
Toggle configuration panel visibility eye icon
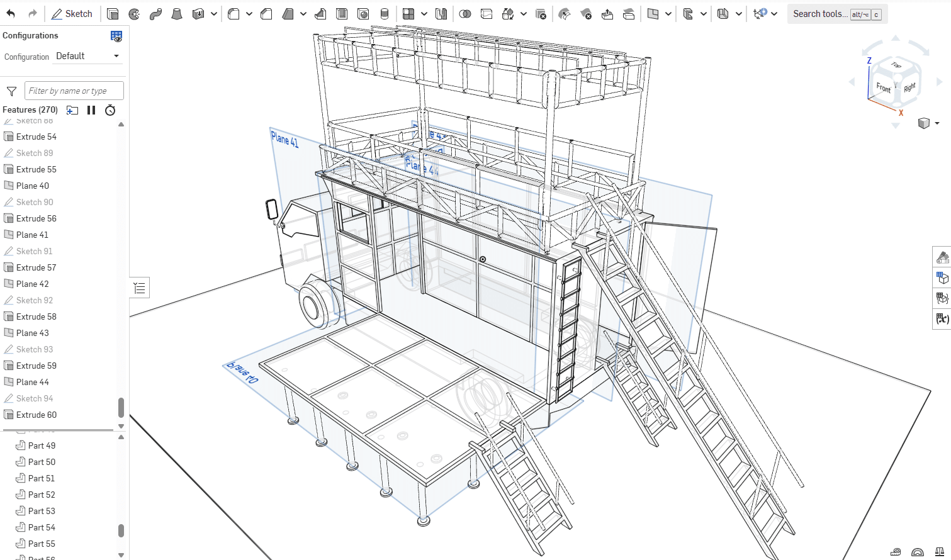pyautogui.click(x=116, y=36)
